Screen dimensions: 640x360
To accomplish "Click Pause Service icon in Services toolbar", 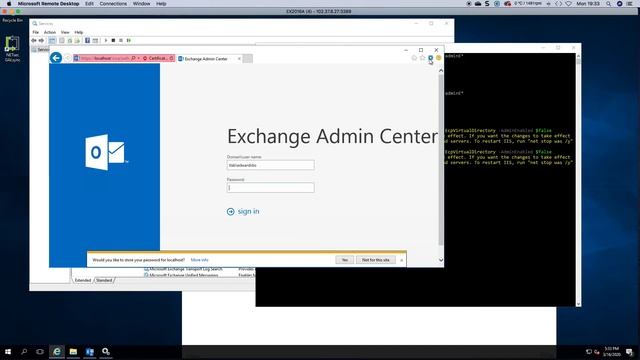I will 121,40.
